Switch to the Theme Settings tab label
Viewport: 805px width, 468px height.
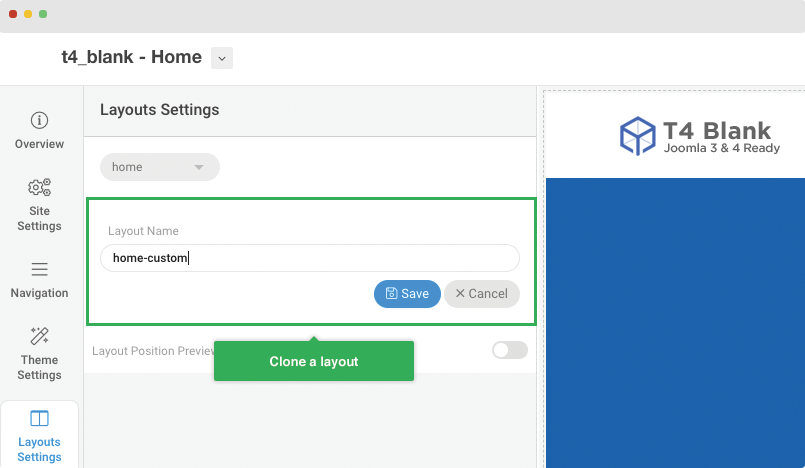click(x=40, y=367)
